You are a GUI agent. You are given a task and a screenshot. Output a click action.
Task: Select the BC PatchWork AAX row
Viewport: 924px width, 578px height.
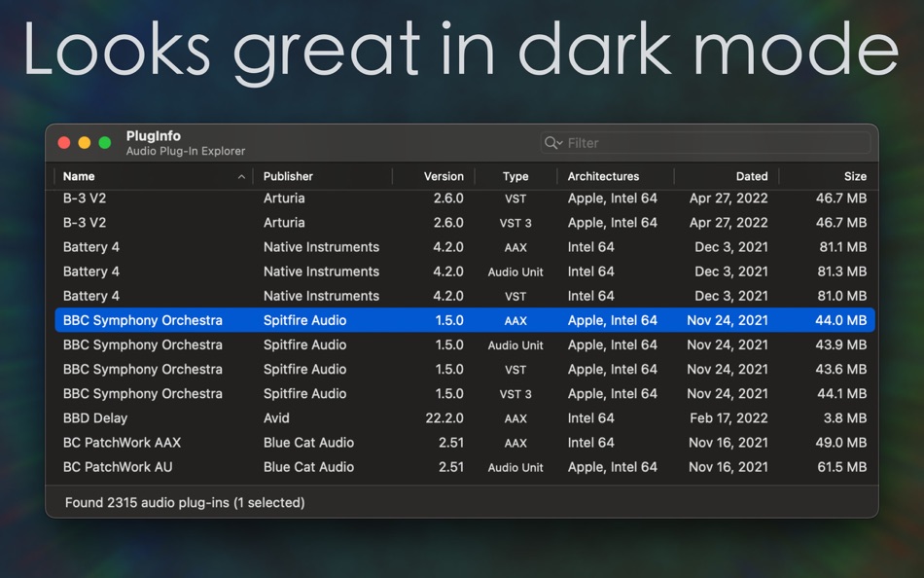pos(465,443)
